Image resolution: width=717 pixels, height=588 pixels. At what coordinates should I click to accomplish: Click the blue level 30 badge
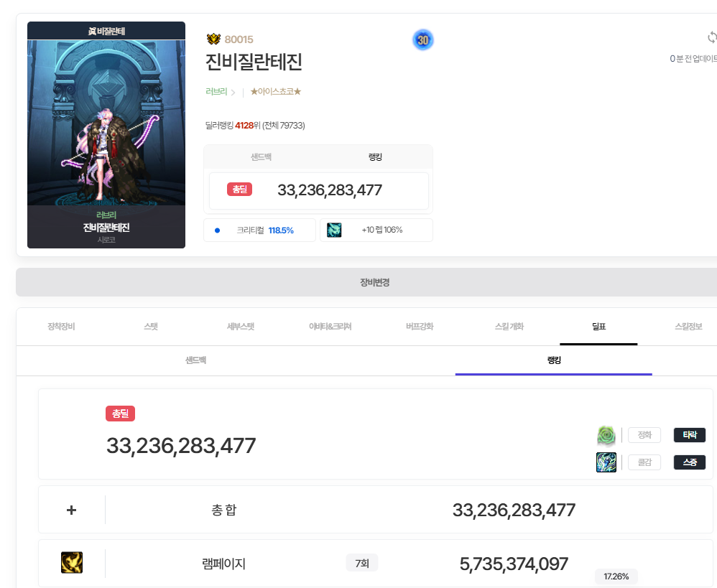(423, 40)
